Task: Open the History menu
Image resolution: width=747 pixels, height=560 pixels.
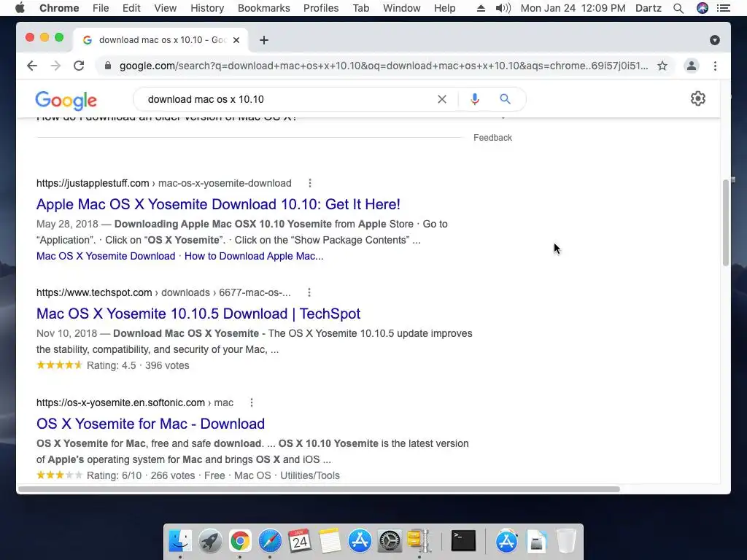Action: [207, 8]
